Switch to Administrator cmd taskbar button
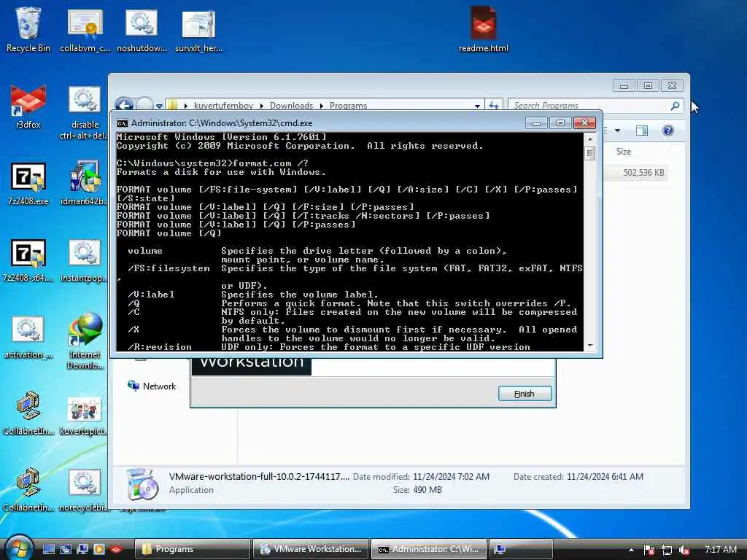 point(429,549)
